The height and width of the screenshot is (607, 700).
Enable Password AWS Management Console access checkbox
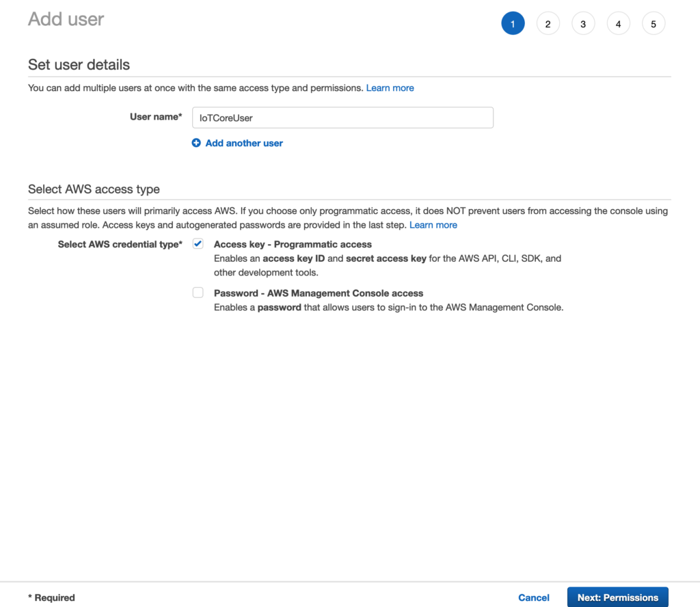198,293
